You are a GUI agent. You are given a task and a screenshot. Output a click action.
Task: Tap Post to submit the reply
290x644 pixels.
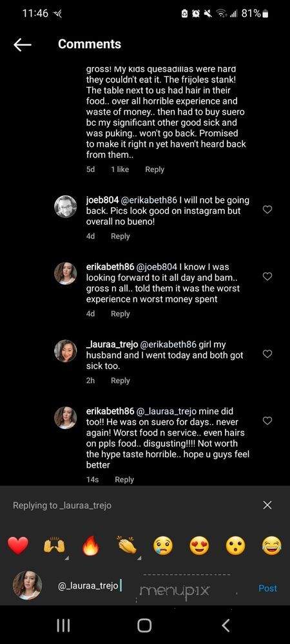(267, 588)
